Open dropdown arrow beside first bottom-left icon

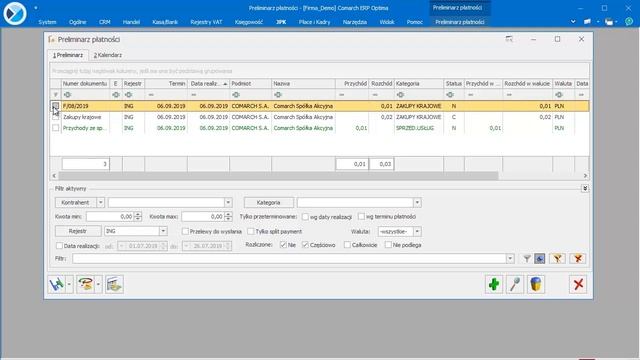click(69, 284)
